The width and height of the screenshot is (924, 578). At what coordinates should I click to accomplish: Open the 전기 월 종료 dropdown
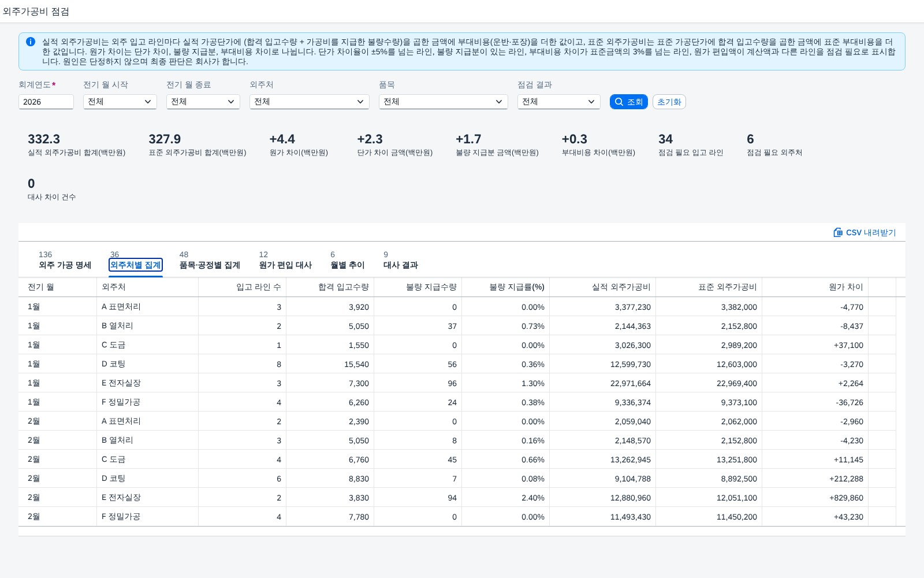[203, 102]
